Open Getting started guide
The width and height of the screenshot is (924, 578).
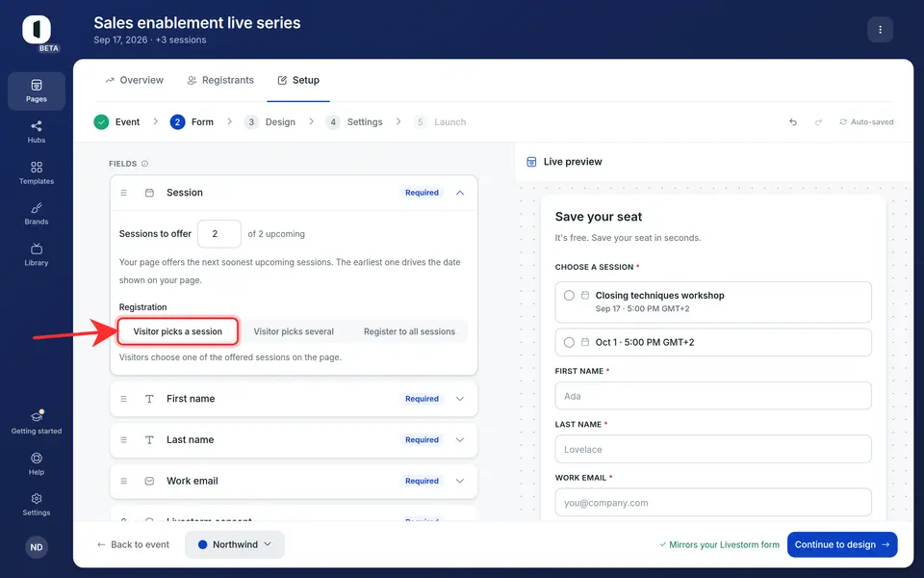[x=37, y=422]
